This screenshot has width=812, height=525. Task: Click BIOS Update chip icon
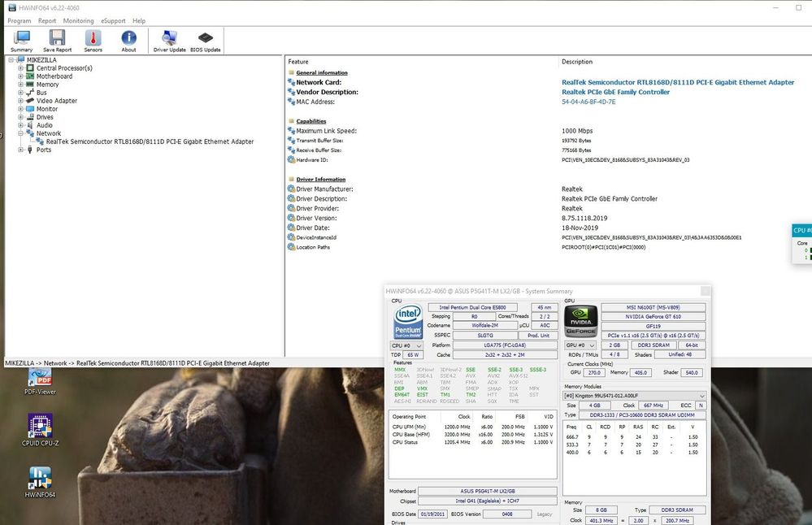coord(205,41)
